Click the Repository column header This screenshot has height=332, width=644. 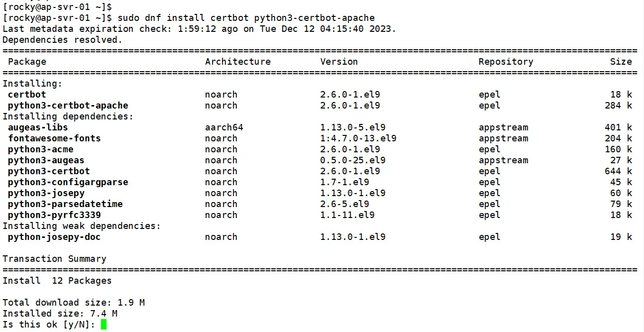coord(506,62)
